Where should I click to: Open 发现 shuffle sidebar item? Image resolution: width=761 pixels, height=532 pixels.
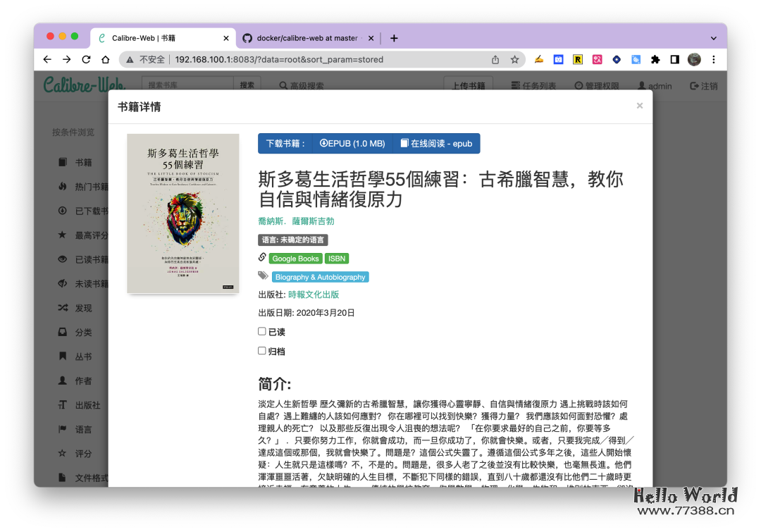75,308
